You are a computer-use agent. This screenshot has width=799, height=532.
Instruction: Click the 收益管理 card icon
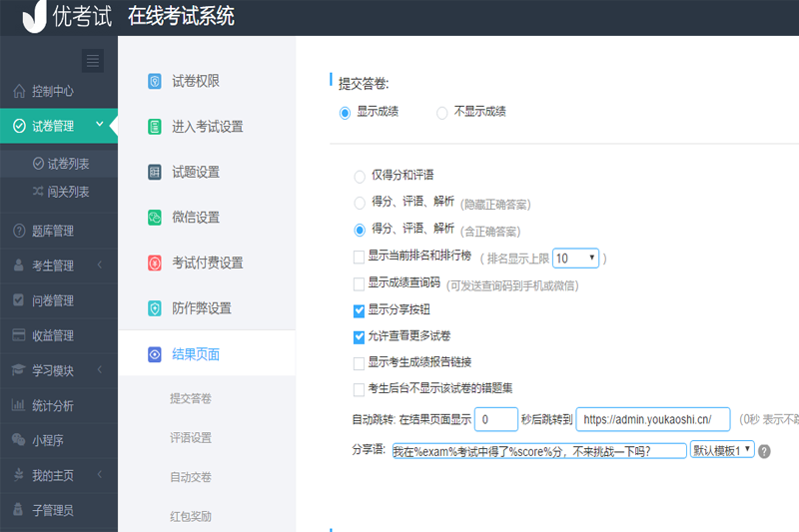[18, 335]
